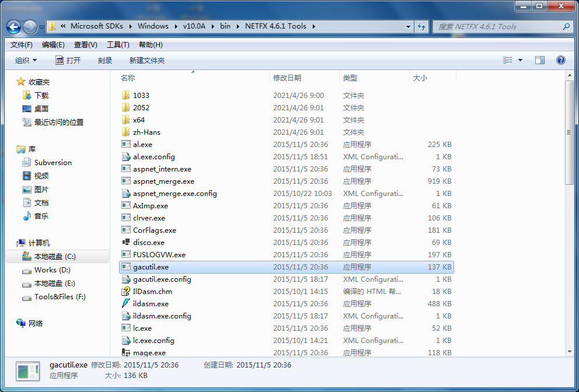Click the back navigation arrow
The width and height of the screenshot is (579, 392).
(x=13, y=27)
